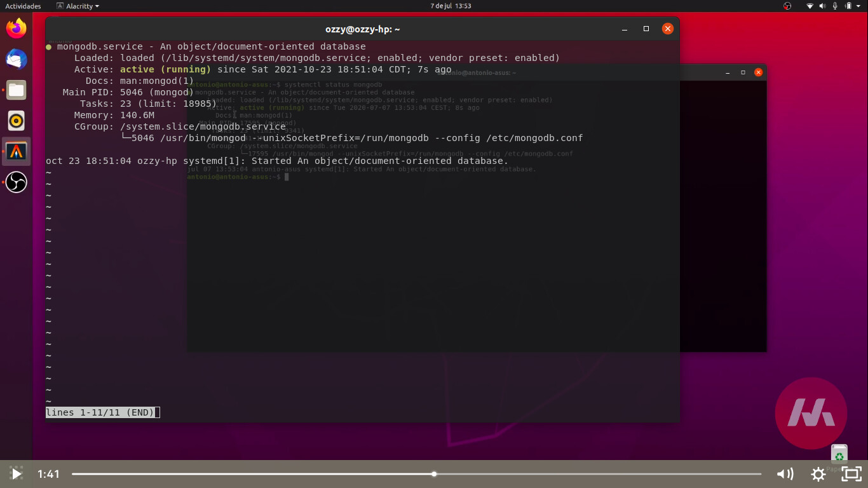Open the system menu arrow in top bar

point(860,6)
